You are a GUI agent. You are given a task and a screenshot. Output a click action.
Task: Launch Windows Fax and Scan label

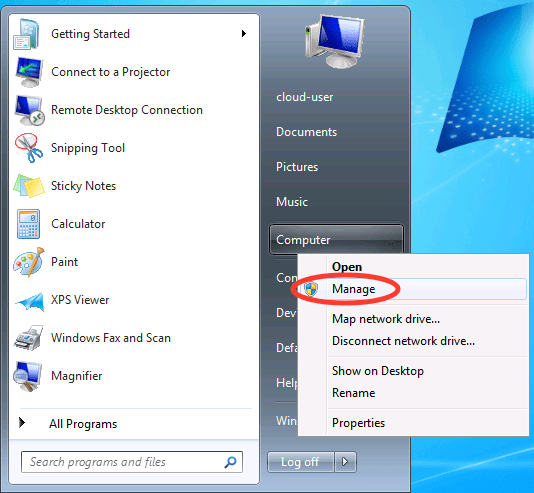tap(111, 338)
